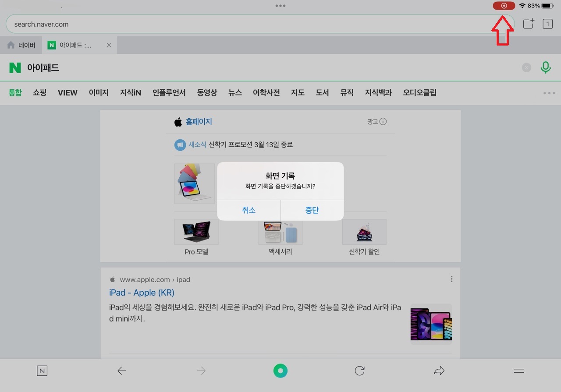Tap the Wi-Fi status icon
This screenshot has width=561, height=392.
tap(522, 6)
